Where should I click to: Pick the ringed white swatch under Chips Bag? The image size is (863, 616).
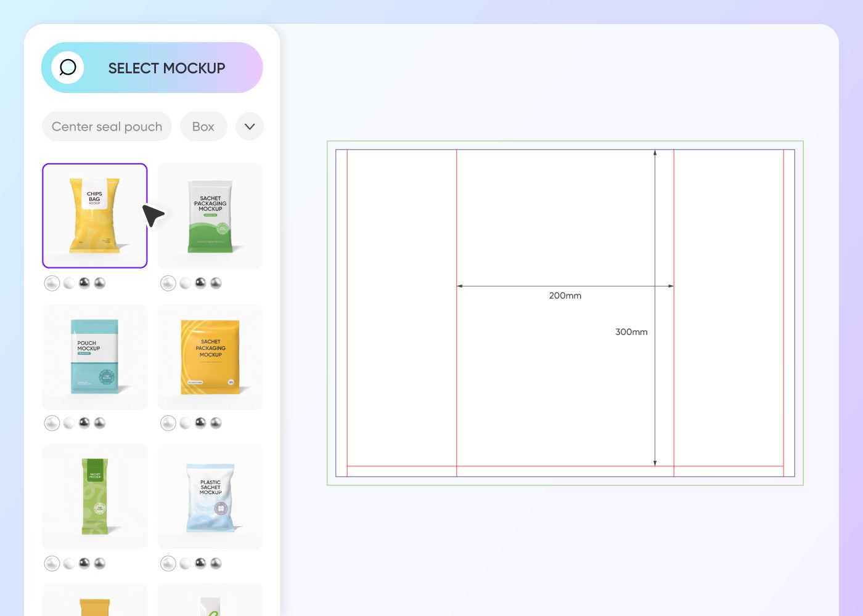coord(52,283)
